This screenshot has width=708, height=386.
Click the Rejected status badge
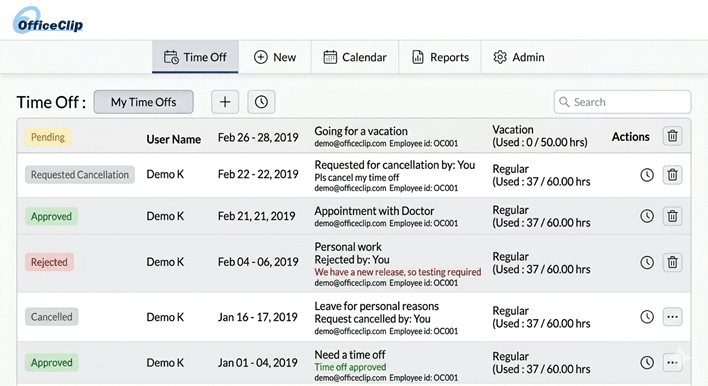49,262
